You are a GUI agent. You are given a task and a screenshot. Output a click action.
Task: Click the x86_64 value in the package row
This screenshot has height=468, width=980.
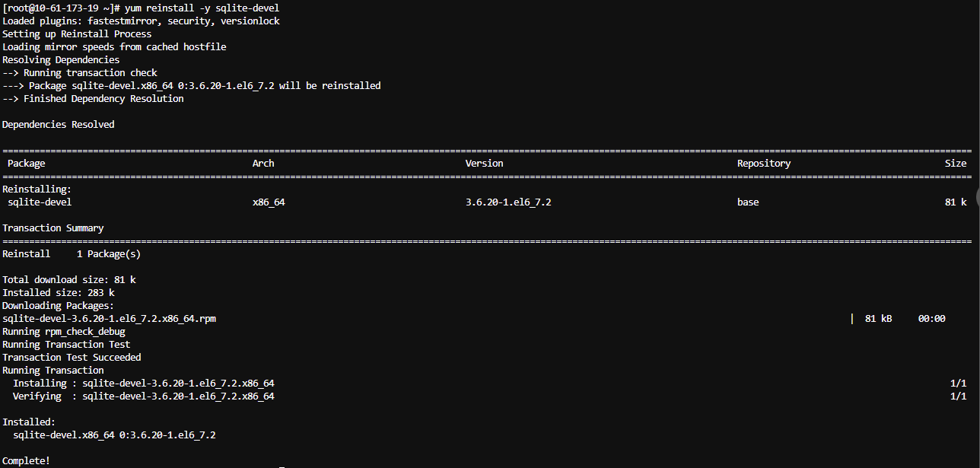269,202
